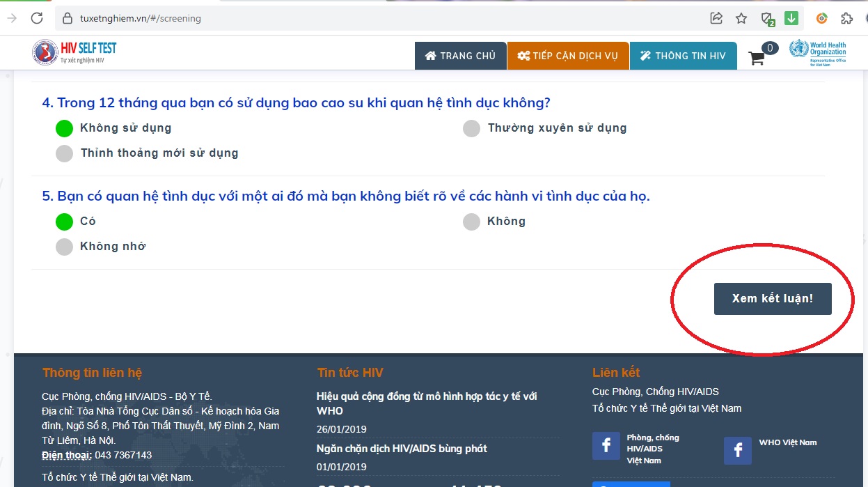Click the green download extension icon
This screenshot has height=487, width=868.
click(x=791, y=18)
